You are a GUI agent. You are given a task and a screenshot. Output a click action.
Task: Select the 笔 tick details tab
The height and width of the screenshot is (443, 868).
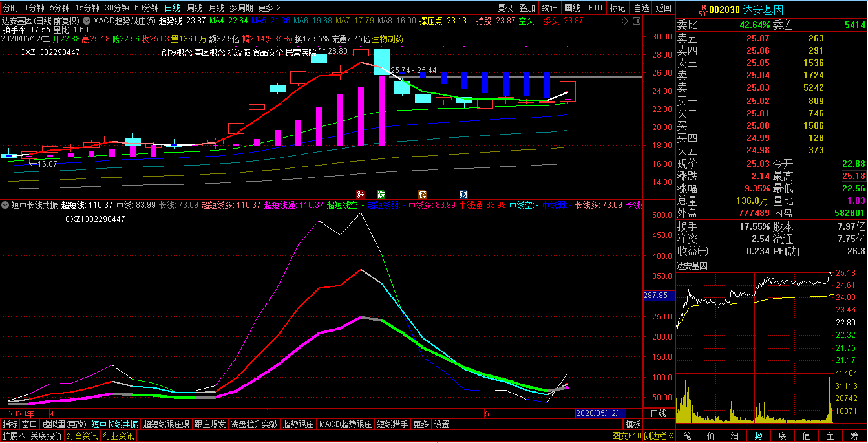pyautogui.click(x=687, y=437)
